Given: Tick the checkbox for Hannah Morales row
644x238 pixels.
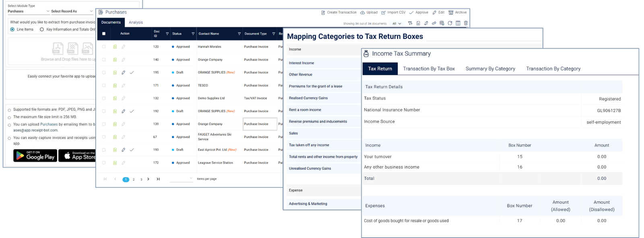Looking at the screenshot, I should [x=104, y=47].
